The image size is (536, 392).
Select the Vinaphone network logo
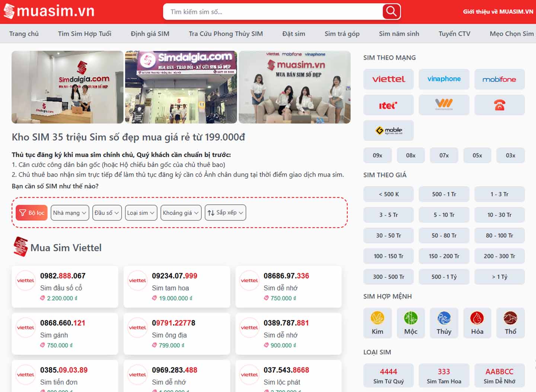pyautogui.click(x=444, y=79)
